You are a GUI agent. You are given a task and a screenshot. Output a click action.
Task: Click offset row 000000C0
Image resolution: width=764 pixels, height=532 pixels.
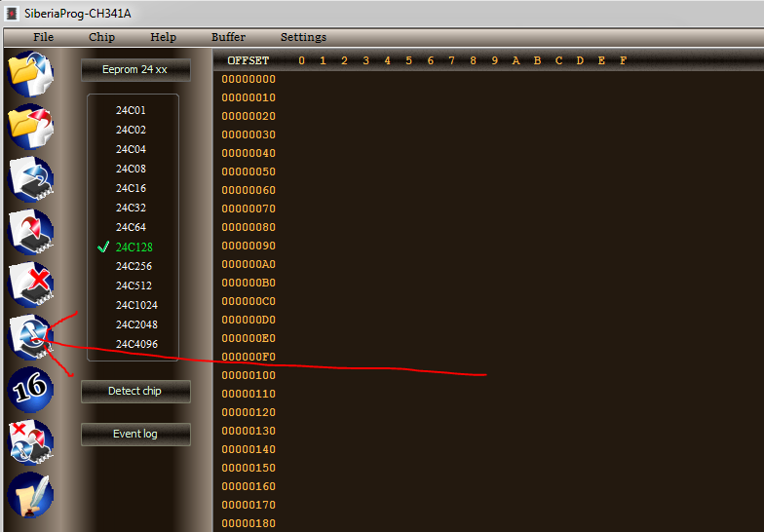point(248,301)
